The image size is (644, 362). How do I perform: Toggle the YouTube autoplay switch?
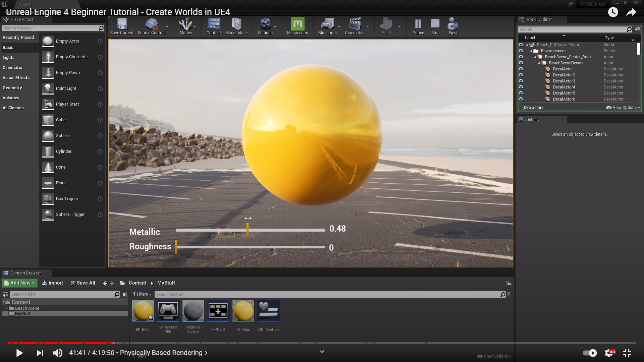point(589,353)
